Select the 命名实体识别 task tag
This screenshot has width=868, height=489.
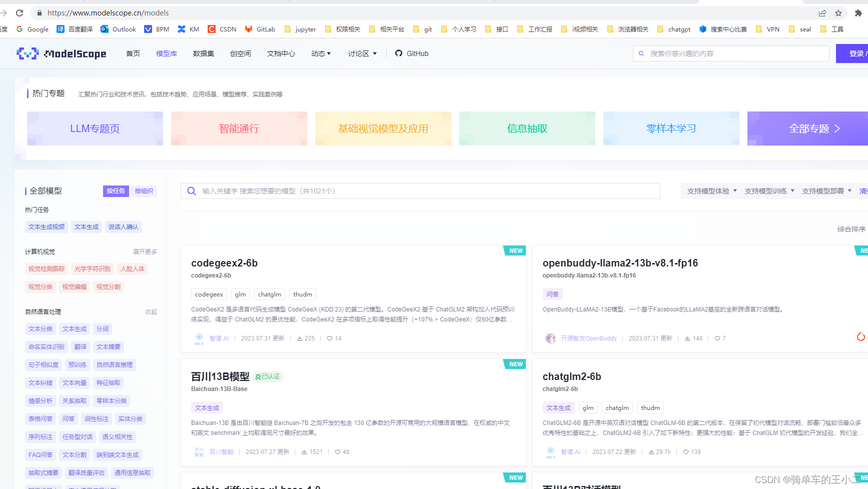(x=47, y=347)
